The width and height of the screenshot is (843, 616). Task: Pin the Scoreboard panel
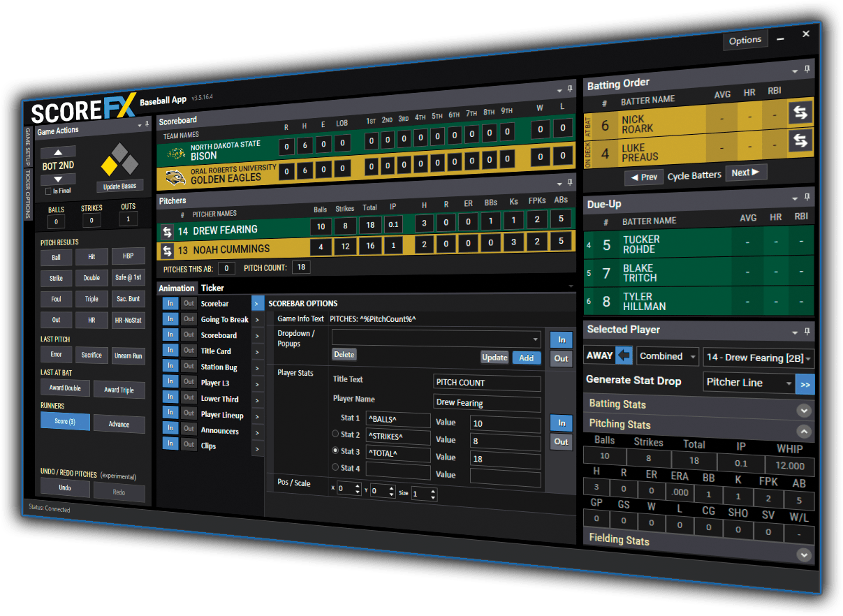[570, 89]
